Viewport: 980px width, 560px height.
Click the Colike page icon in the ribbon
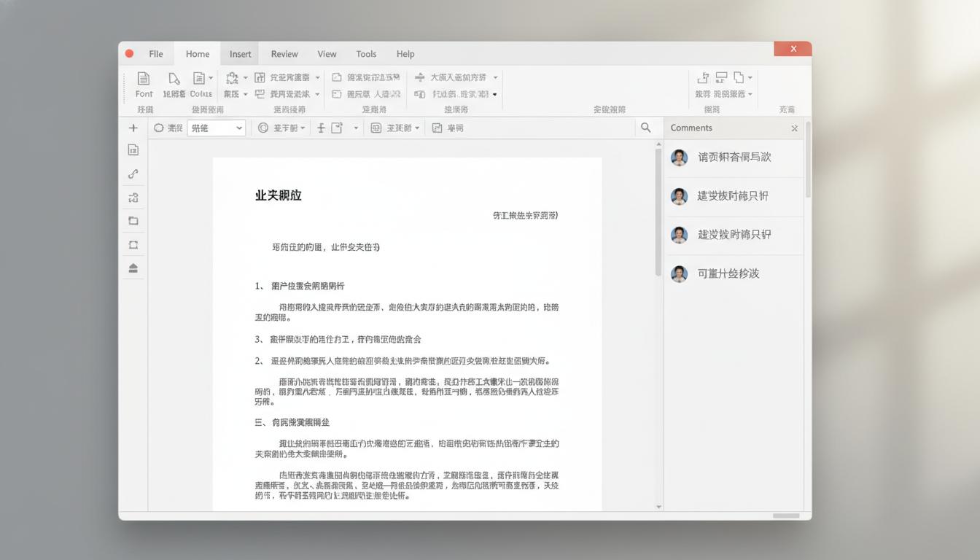tap(198, 78)
